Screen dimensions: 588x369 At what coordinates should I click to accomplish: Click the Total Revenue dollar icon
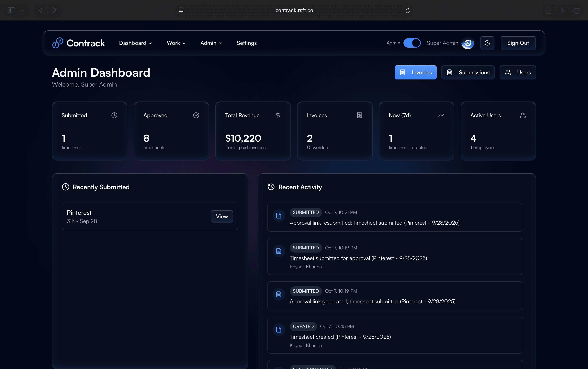click(278, 115)
